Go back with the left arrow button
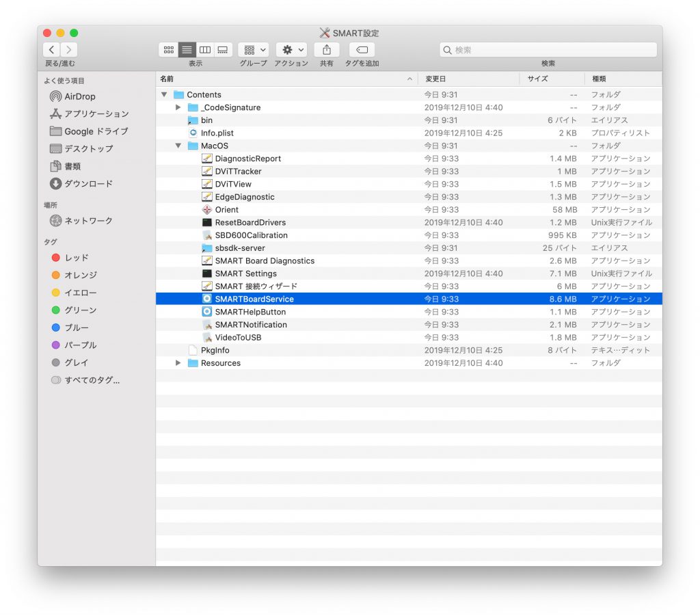700x616 pixels. (52, 49)
